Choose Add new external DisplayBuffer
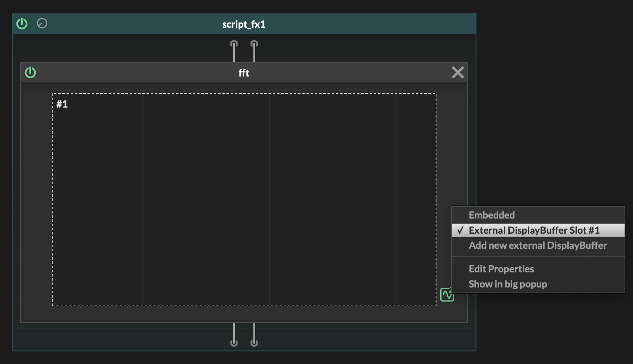This screenshot has width=633, height=364. tap(537, 245)
